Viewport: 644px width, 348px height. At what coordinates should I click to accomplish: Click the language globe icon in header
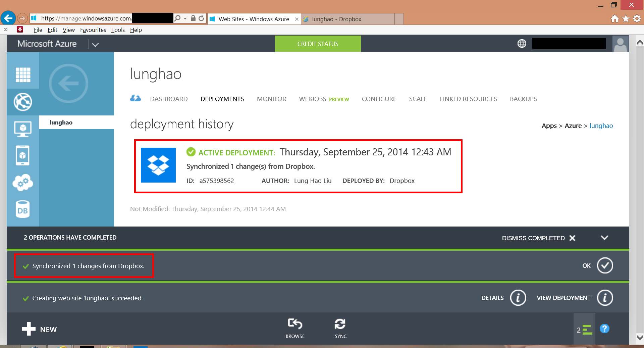pyautogui.click(x=522, y=44)
